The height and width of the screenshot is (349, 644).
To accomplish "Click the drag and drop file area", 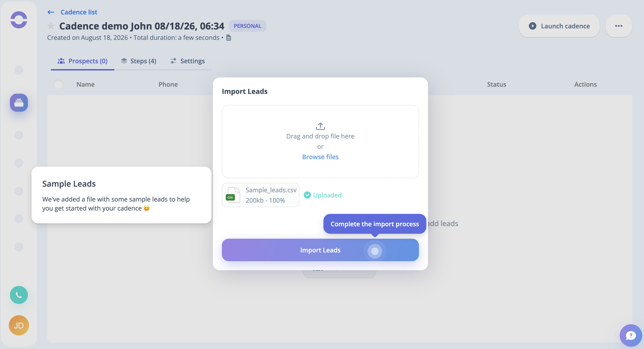I will [320, 142].
